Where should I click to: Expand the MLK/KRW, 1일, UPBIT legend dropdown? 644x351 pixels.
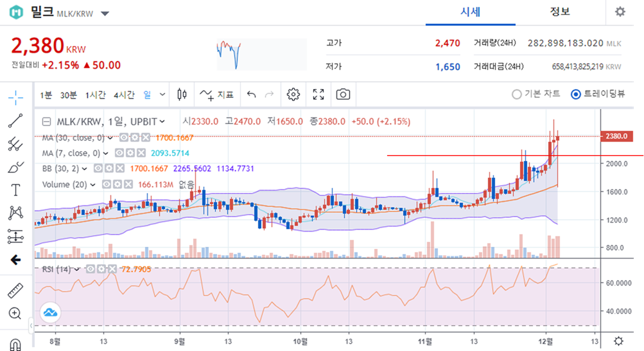(x=162, y=121)
